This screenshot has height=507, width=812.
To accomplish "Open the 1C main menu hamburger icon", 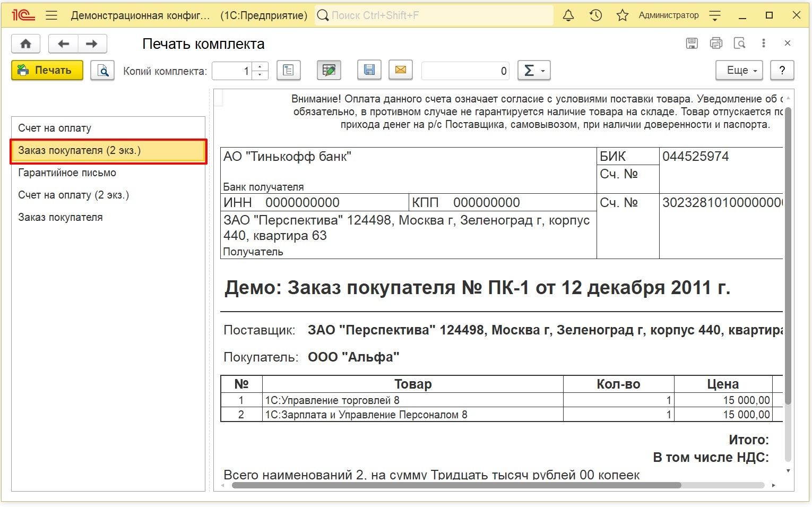I will pyautogui.click(x=51, y=15).
